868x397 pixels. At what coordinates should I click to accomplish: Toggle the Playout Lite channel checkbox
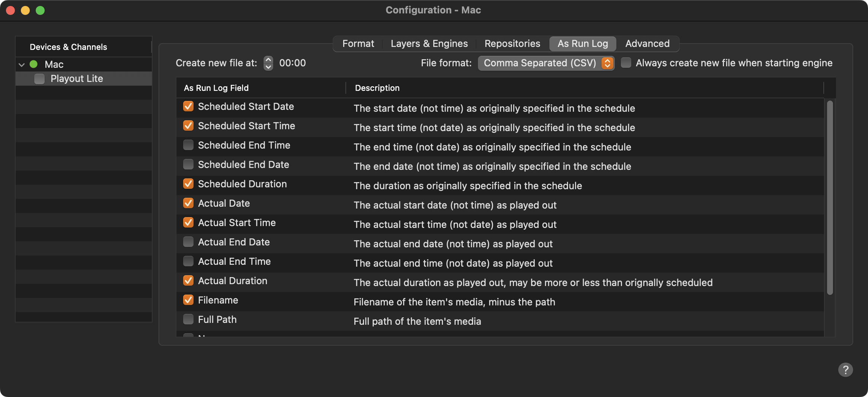click(x=39, y=79)
